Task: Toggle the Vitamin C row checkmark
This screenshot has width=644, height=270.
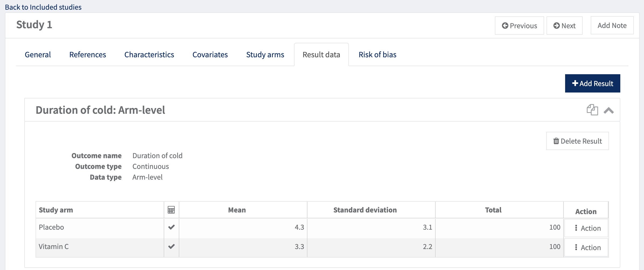Action: (x=171, y=247)
